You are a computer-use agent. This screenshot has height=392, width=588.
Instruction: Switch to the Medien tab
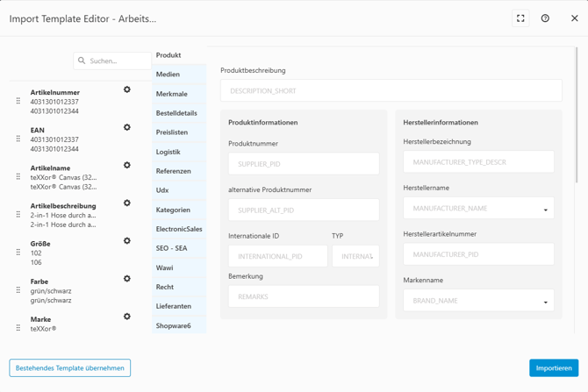pyautogui.click(x=168, y=75)
